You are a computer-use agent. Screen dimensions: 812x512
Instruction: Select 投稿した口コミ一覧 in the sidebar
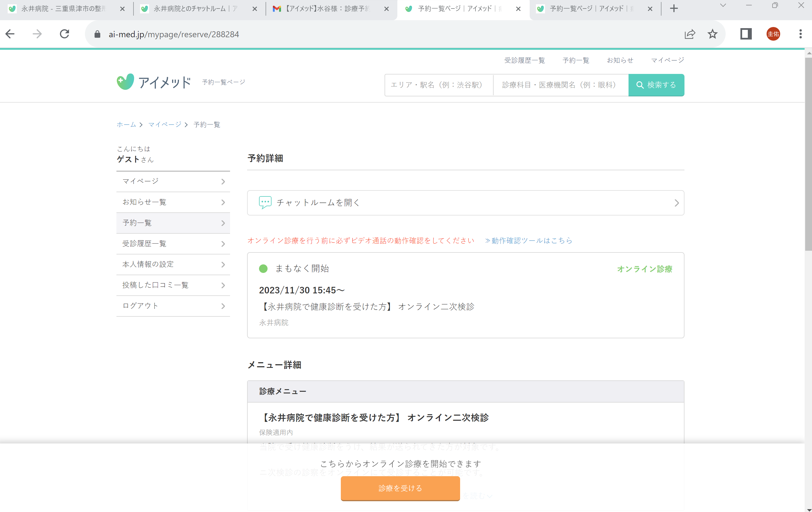[x=173, y=285]
